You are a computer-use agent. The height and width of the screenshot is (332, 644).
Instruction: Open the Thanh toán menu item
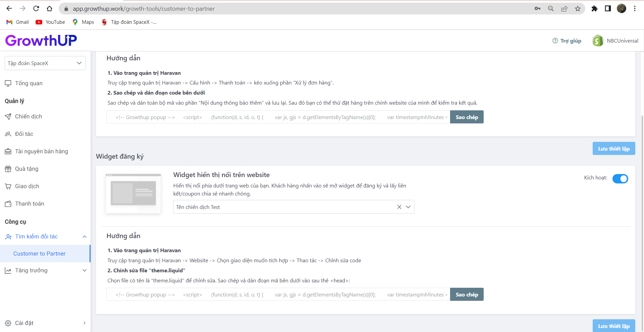[30, 204]
